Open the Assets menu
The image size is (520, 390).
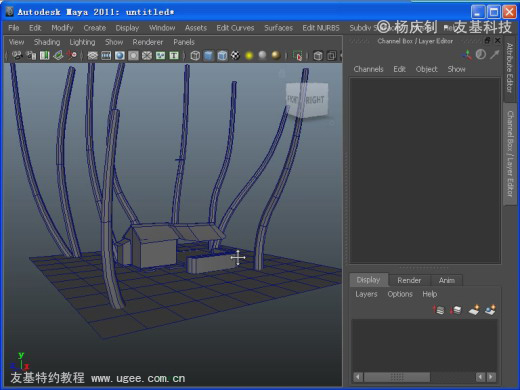[196, 28]
